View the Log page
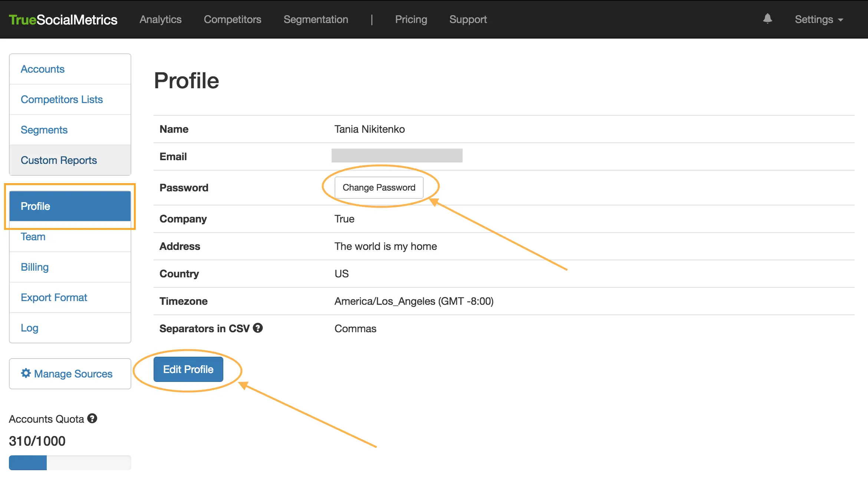Image resolution: width=868 pixels, height=485 pixels. [30, 328]
